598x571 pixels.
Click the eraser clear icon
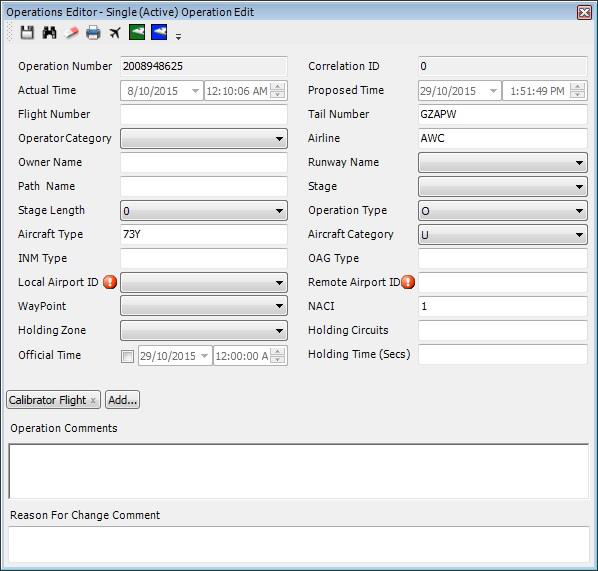coord(71,33)
